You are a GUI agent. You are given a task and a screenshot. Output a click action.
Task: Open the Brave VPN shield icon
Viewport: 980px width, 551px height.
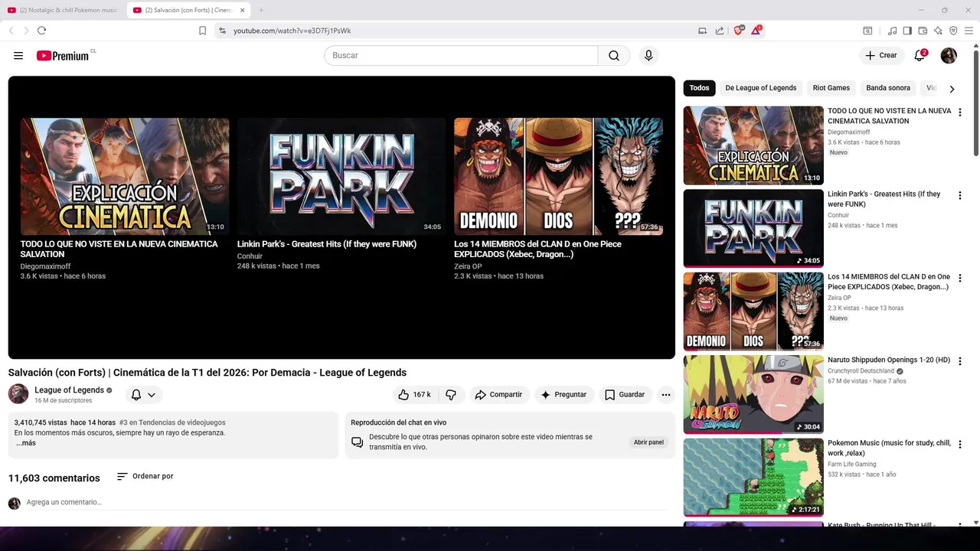(953, 31)
